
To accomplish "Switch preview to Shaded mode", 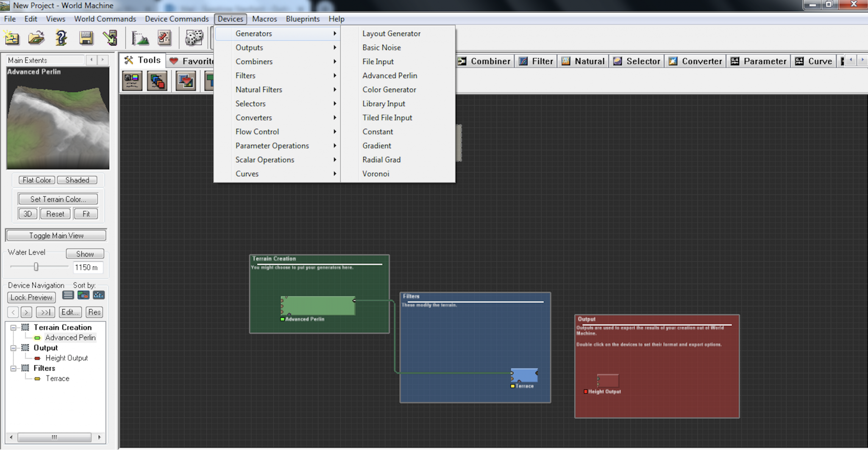I will click(77, 180).
